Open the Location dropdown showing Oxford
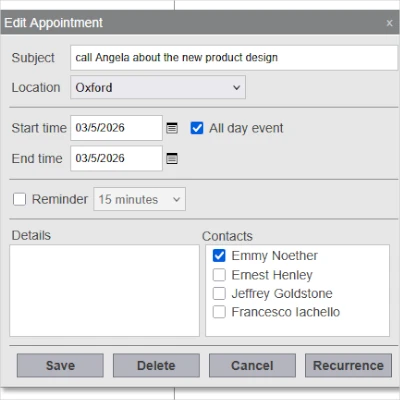This screenshot has height=400, width=400. pyautogui.click(x=158, y=87)
